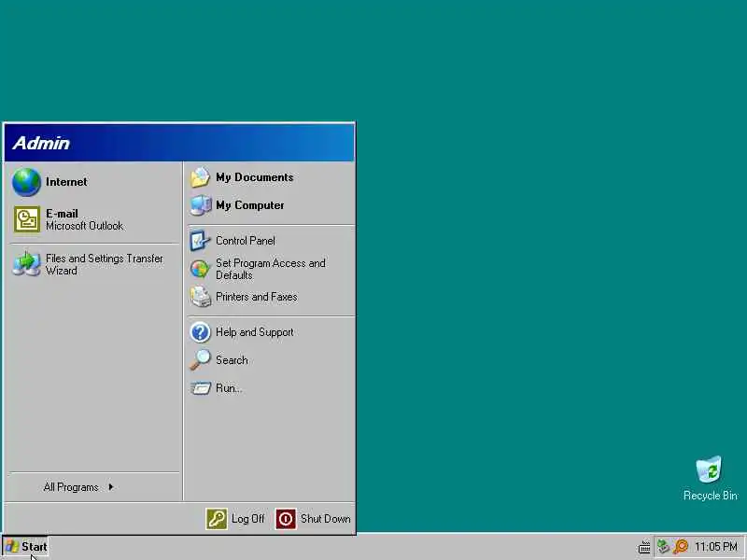Expand the All Programs submenu arrow
This screenshot has width=747, height=560.
point(110,486)
